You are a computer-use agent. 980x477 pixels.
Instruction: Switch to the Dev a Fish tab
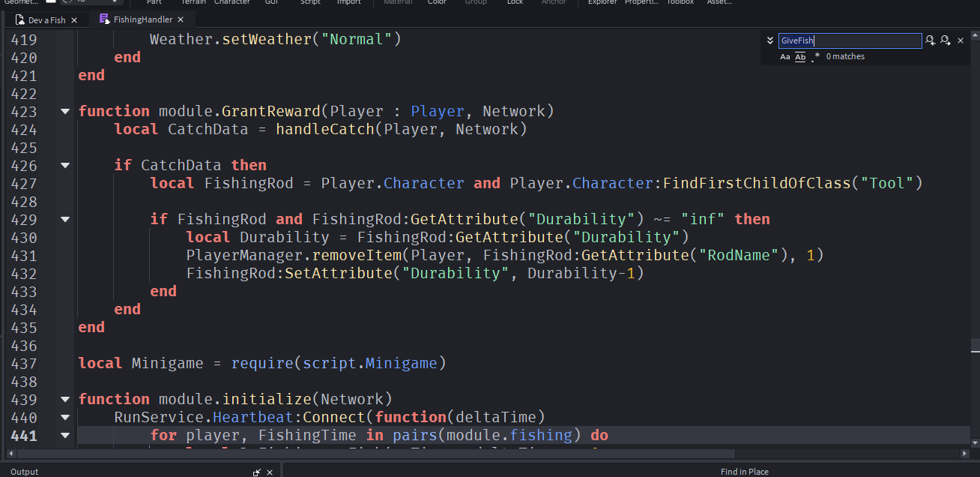[x=46, y=20]
